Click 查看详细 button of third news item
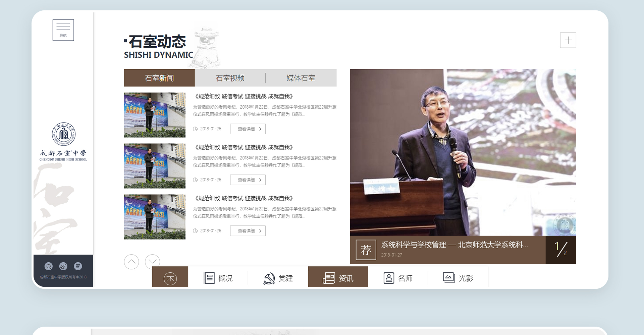The height and width of the screenshot is (335, 644). coord(248,231)
